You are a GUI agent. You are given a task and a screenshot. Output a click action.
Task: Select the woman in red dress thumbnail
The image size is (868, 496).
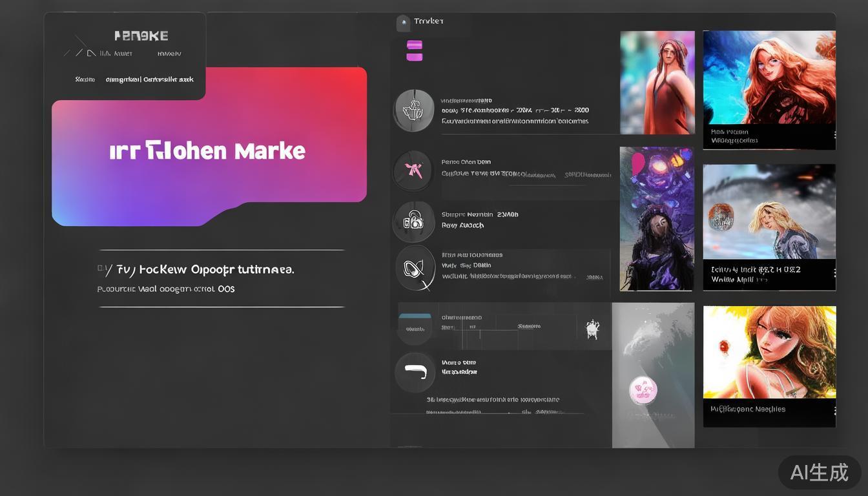point(657,83)
